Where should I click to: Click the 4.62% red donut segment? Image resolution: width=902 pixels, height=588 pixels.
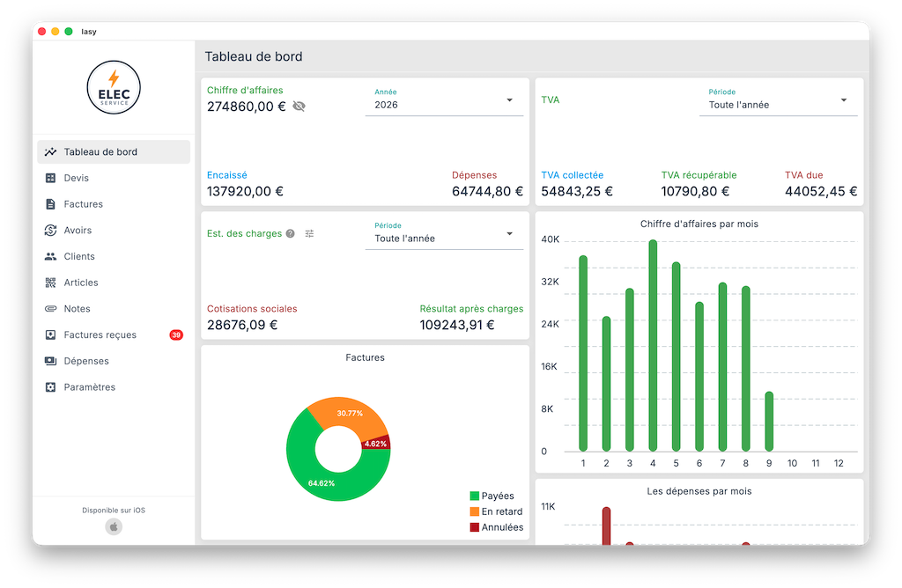[x=376, y=443]
